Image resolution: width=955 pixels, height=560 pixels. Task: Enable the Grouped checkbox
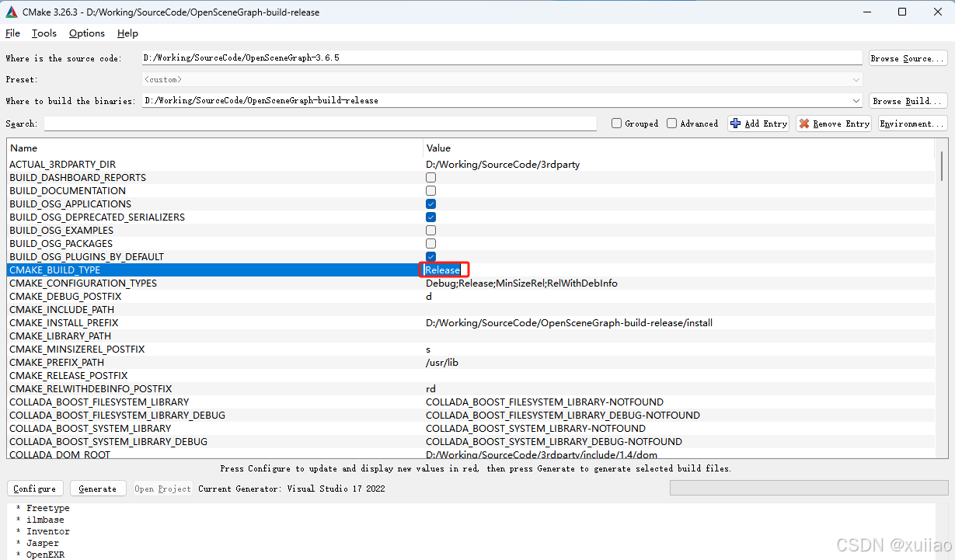[x=617, y=123]
